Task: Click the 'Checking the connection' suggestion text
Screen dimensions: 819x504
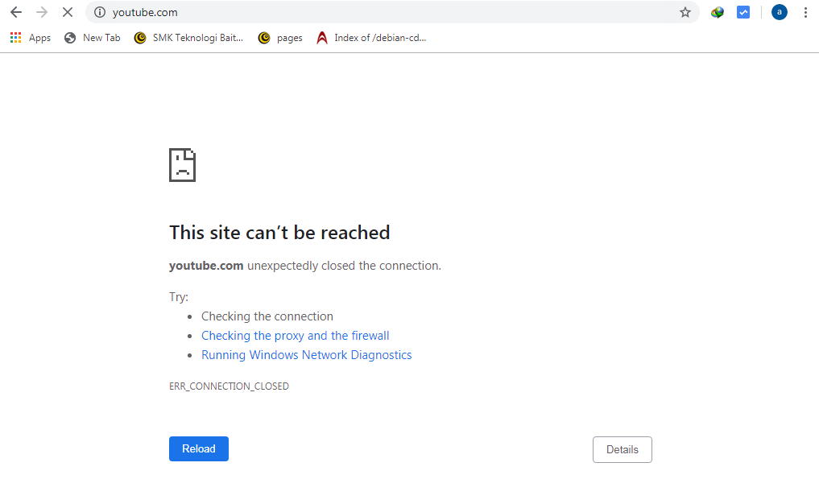Action: (267, 316)
